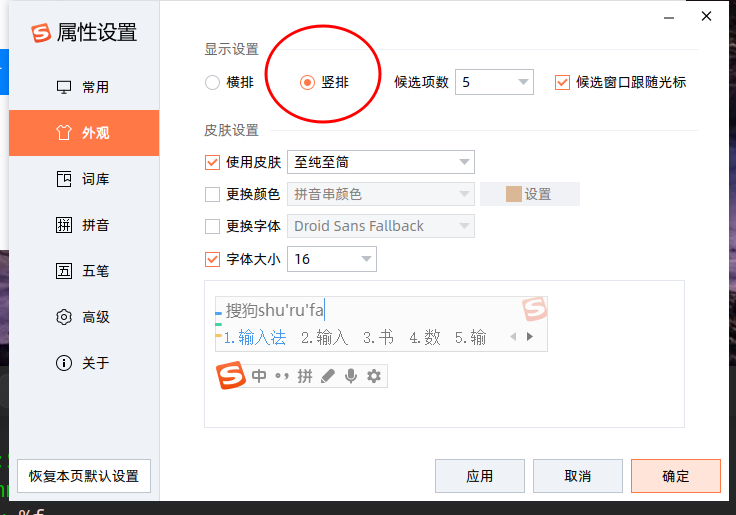Click the color 设置 button
The height and width of the screenshot is (515, 736).
[x=530, y=194]
